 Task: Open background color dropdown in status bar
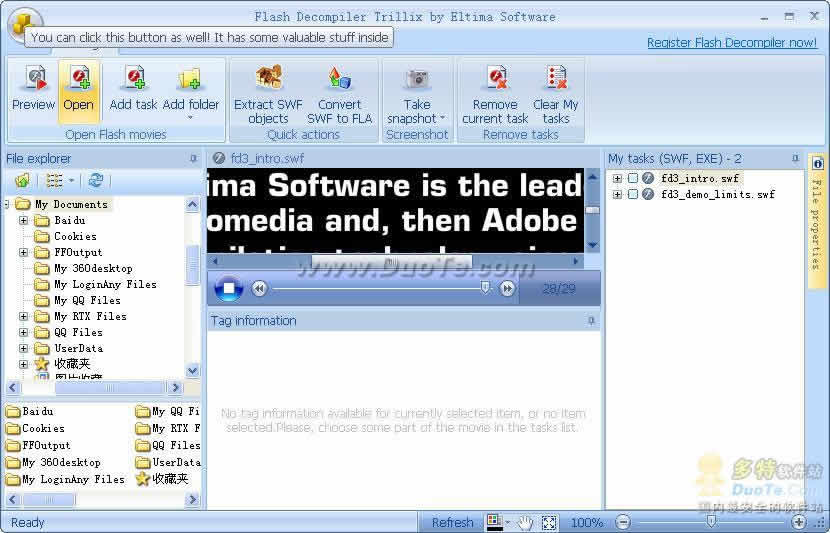pos(508,523)
